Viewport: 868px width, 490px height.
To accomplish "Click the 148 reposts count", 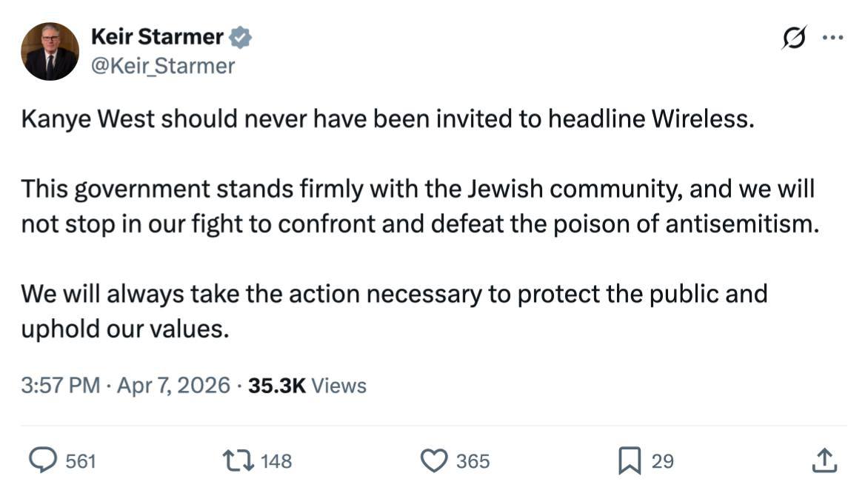I will (276, 462).
